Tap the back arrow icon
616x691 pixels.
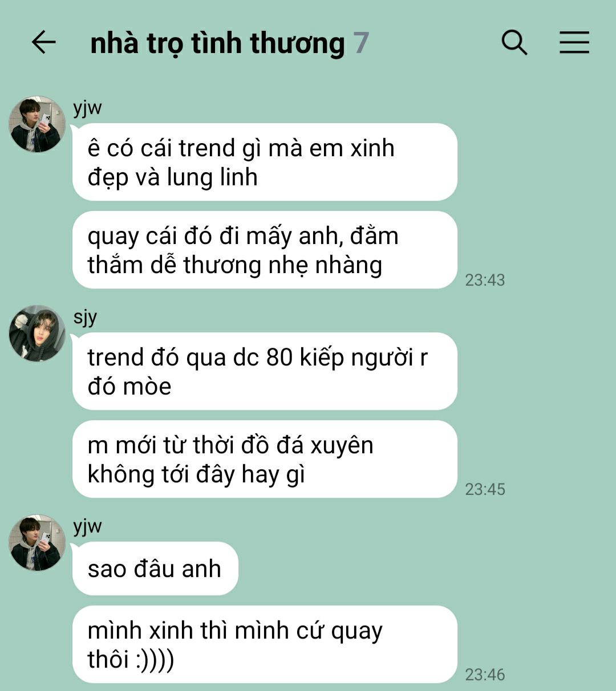[x=43, y=43]
